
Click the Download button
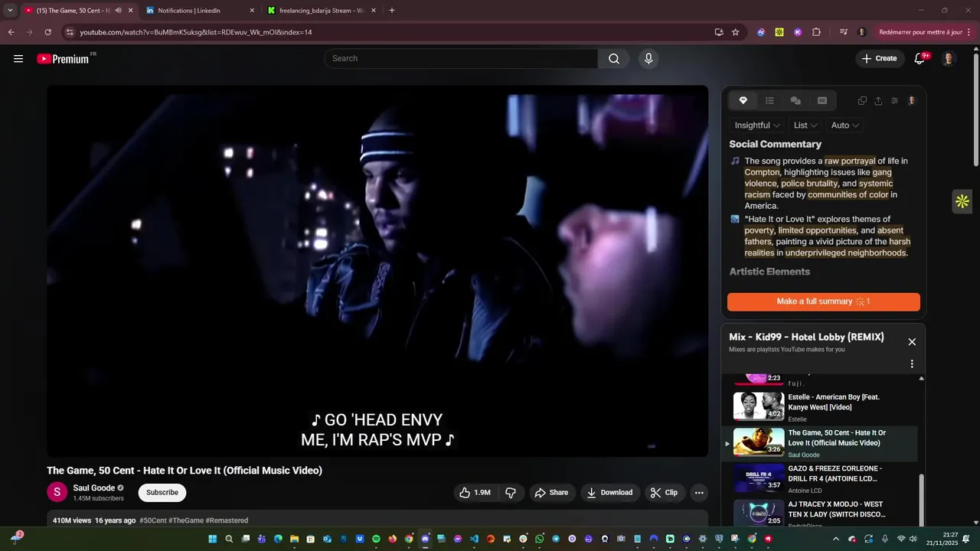pos(610,493)
